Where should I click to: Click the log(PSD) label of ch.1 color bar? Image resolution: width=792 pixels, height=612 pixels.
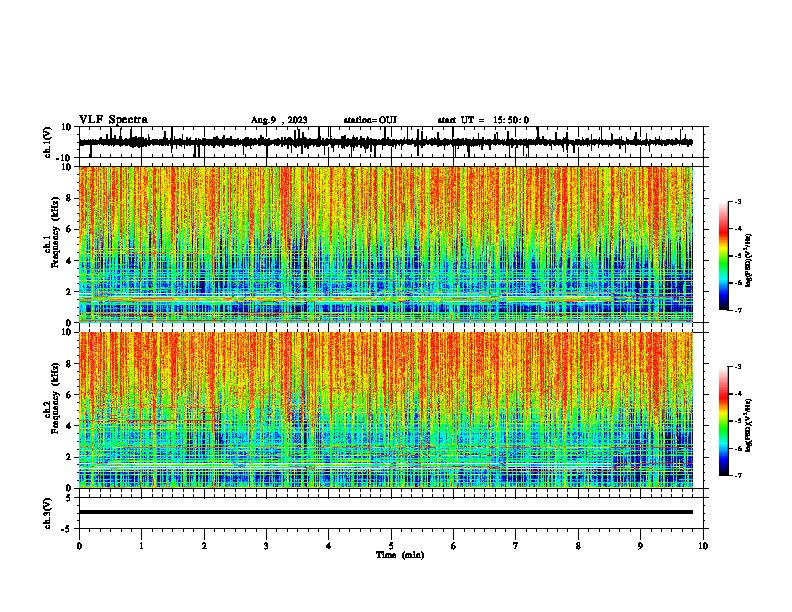tap(749, 260)
